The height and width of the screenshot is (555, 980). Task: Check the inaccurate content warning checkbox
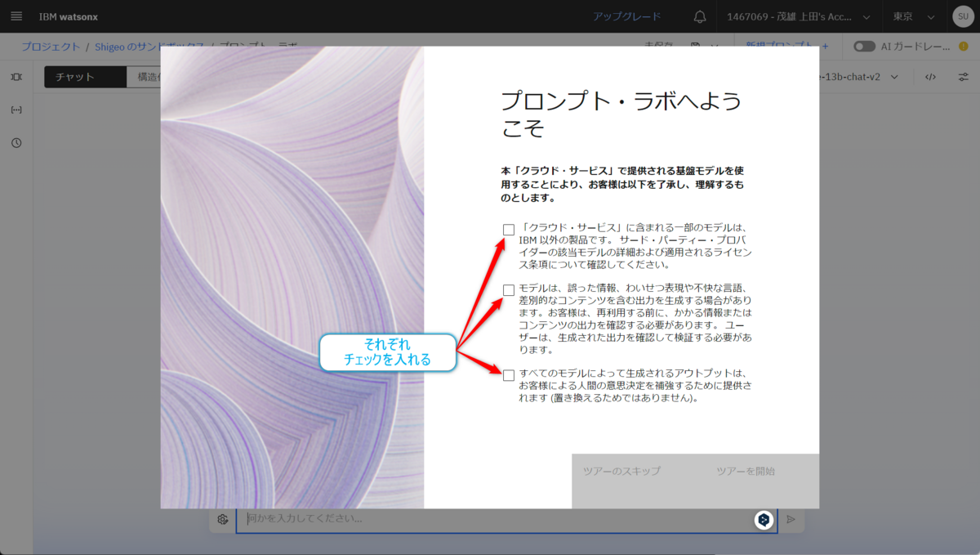point(509,290)
